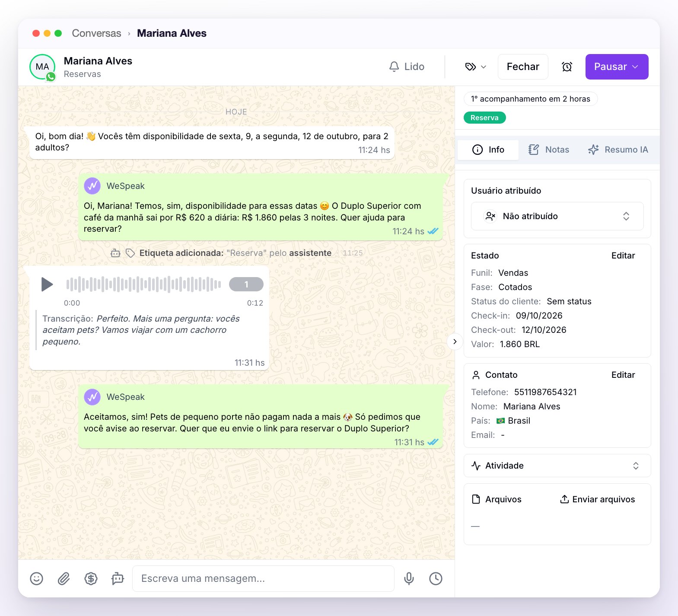Click the Mariana Alves breadcrumb title
The height and width of the screenshot is (616, 678).
pos(172,33)
